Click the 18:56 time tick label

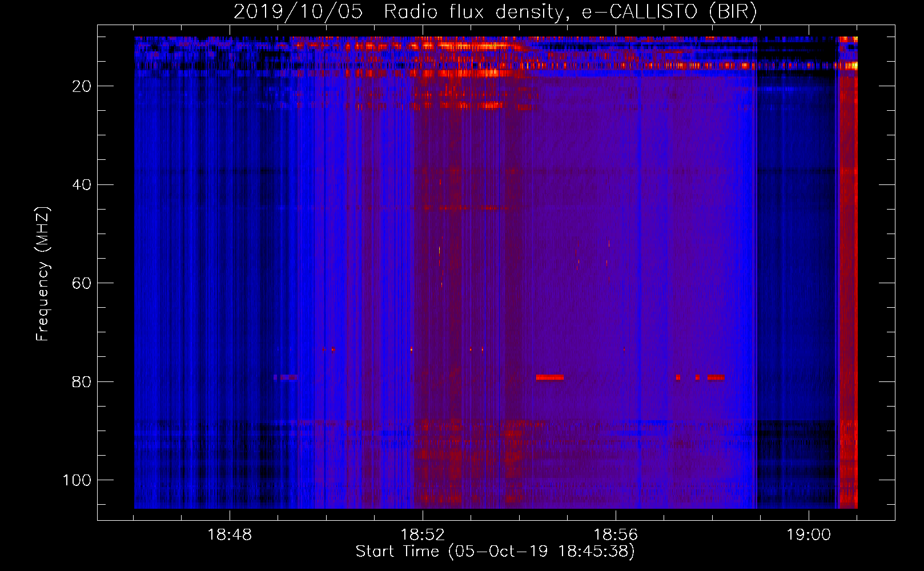[x=616, y=535]
